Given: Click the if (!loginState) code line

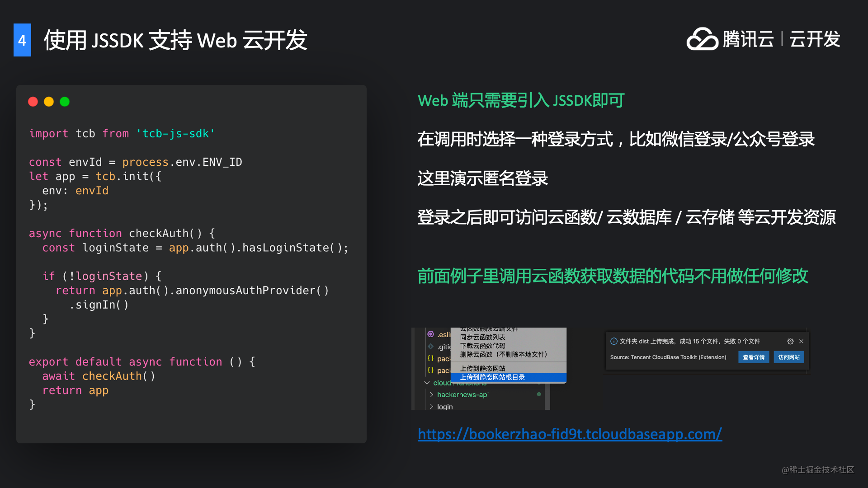Looking at the screenshot, I should click(x=102, y=276).
